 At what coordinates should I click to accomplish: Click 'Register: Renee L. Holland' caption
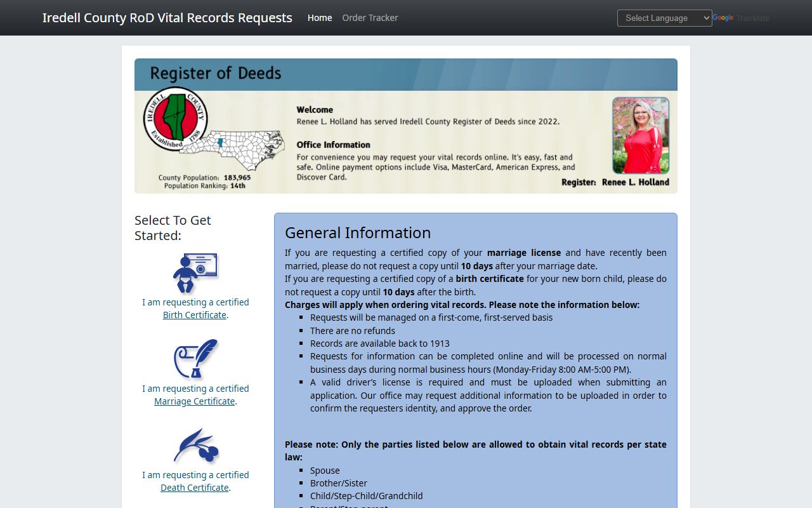point(615,182)
